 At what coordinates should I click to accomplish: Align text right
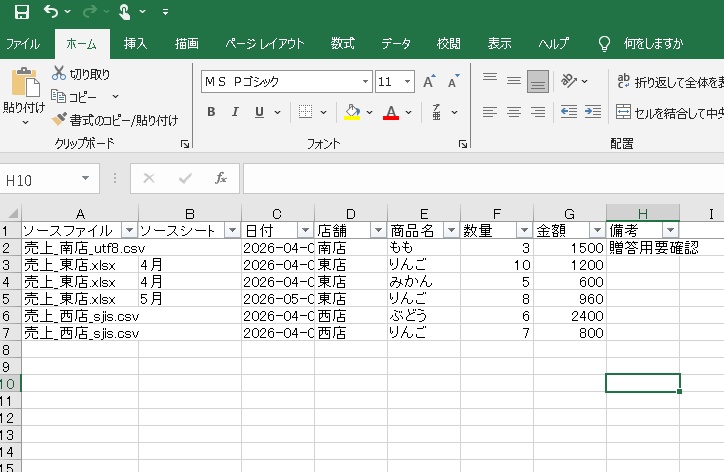click(538, 112)
